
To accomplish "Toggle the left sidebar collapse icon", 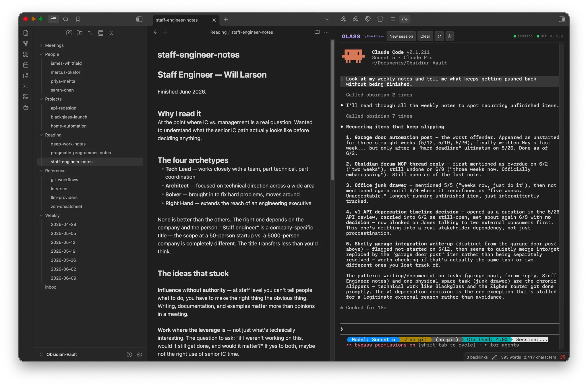I will (139, 19).
